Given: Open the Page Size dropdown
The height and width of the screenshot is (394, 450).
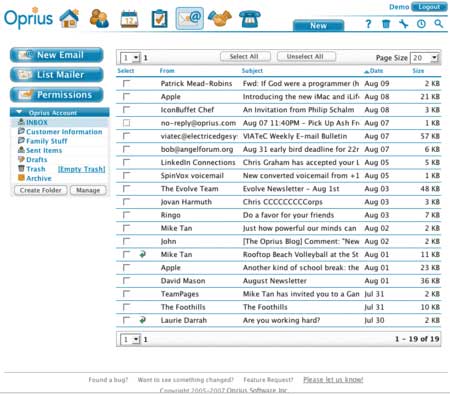Looking at the screenshot, I should click(x=424, y=58).
